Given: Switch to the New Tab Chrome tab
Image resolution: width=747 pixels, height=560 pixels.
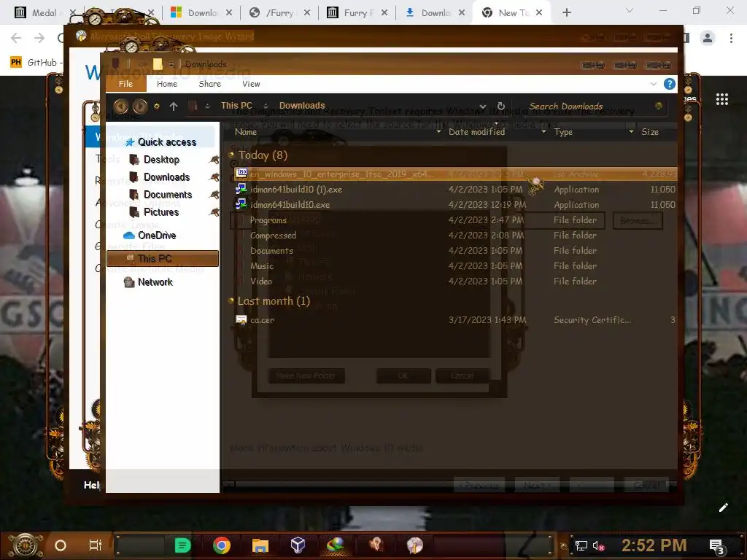Looking at the screenshot, I should pyautogui.click(x=512, y=13).
